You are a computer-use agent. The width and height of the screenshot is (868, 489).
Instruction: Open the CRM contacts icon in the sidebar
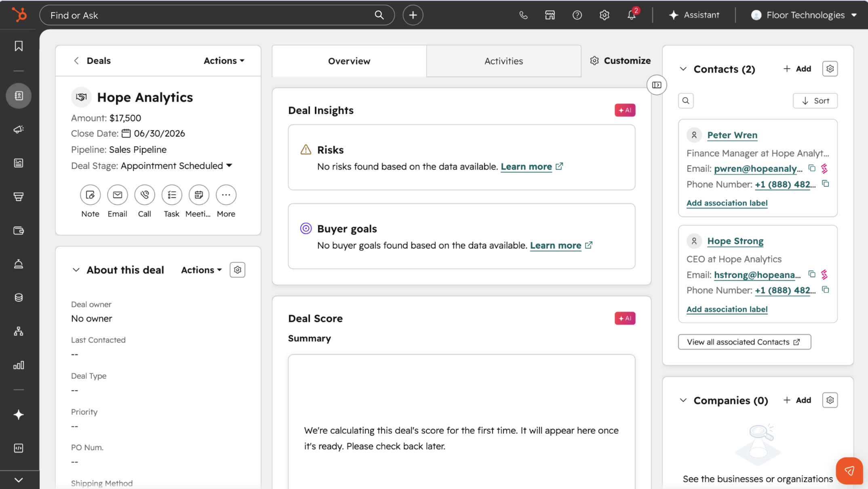coord(19,96)
